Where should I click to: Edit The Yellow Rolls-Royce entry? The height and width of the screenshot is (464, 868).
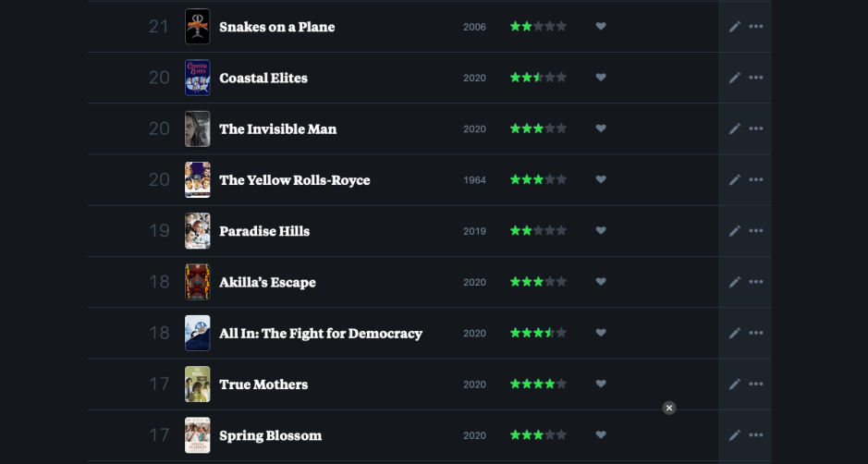(735, 179)
